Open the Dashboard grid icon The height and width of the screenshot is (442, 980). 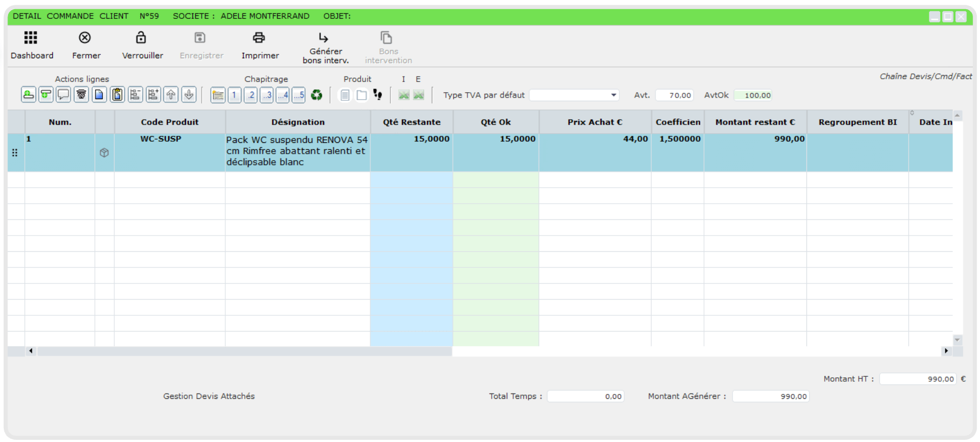31,38
